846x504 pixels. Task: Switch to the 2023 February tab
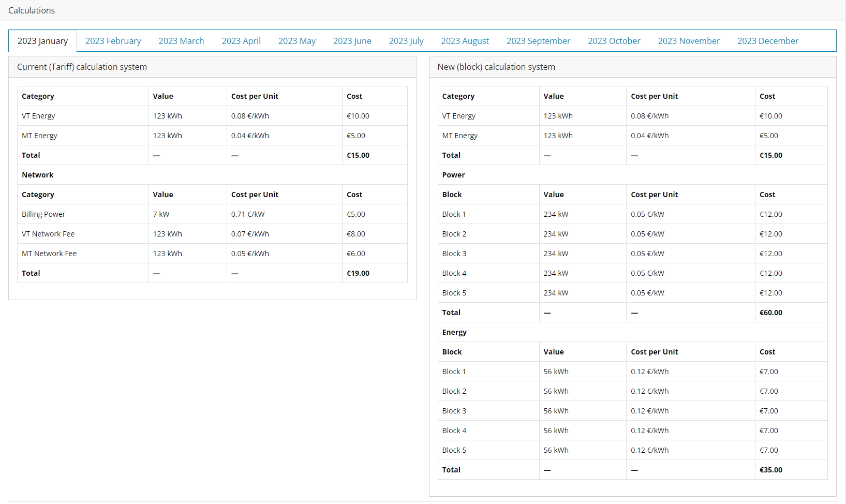[x=113, y=41]
